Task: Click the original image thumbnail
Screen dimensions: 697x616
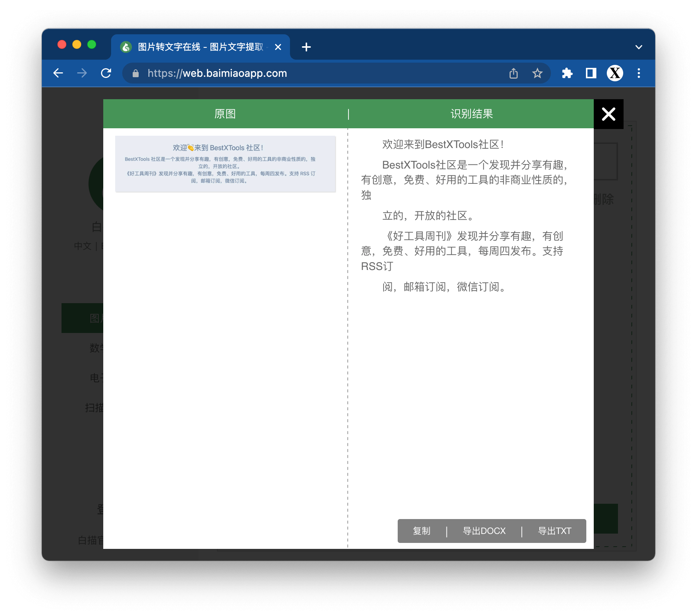Action: pos(225,164)
